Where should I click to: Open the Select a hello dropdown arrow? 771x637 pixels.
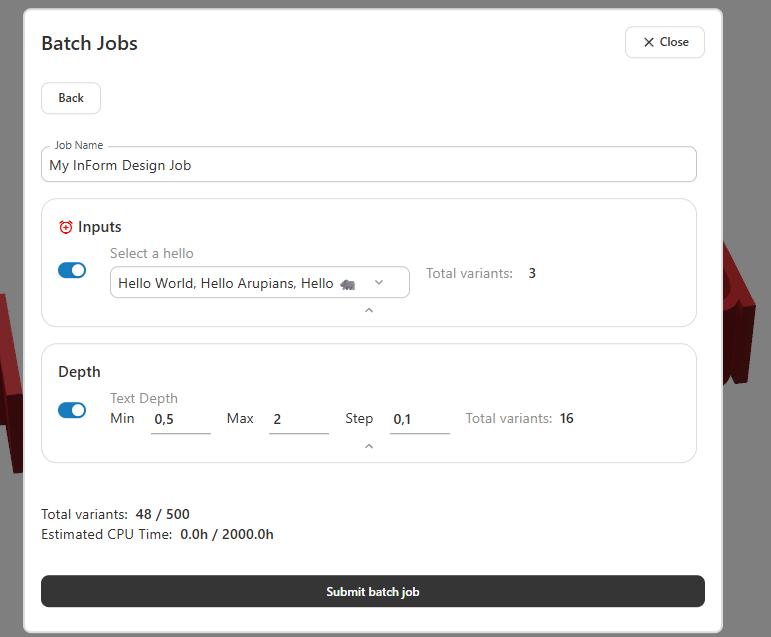379,283
